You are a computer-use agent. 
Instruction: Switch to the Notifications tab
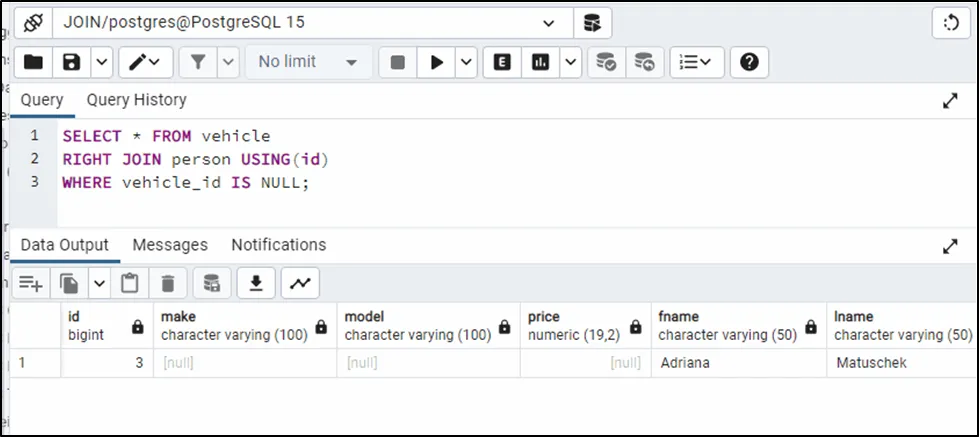coord(278,245)
